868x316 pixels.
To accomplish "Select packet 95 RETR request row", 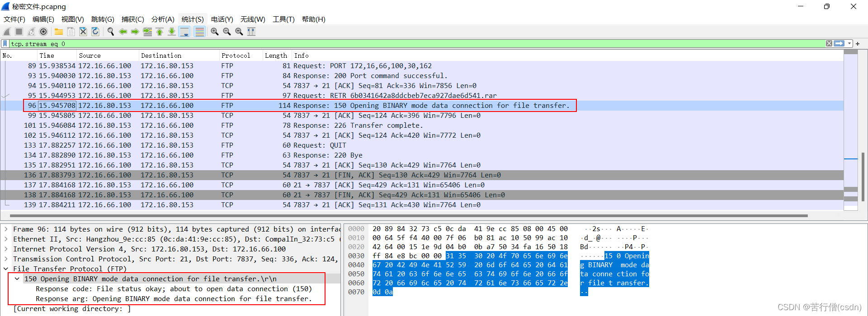I will 422,96.
